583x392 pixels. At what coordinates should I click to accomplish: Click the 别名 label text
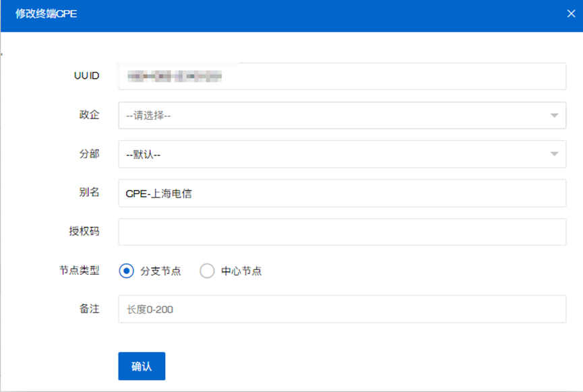click(x=89, y=192)
